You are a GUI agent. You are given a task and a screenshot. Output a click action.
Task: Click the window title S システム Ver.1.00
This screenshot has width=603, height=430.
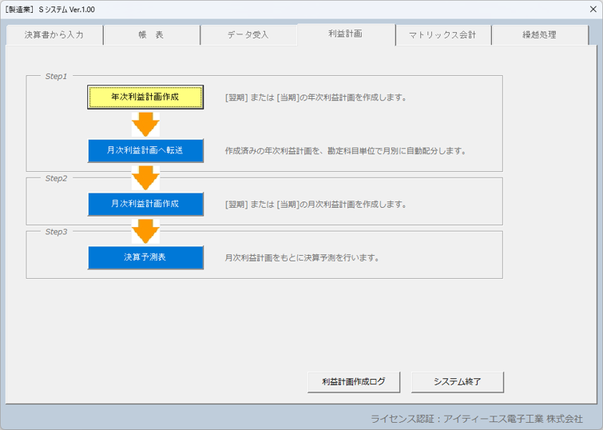50,10
